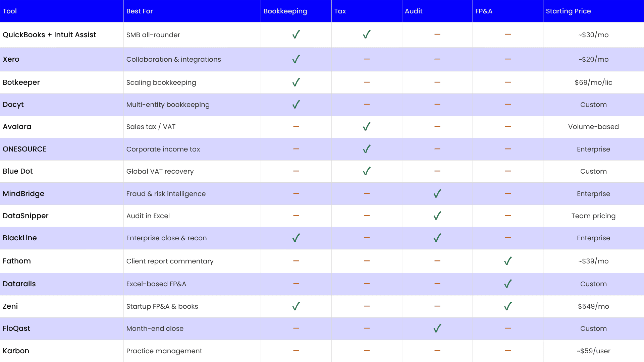Click the QuickBooks Bookkeeping checkmark

point(296,35)
